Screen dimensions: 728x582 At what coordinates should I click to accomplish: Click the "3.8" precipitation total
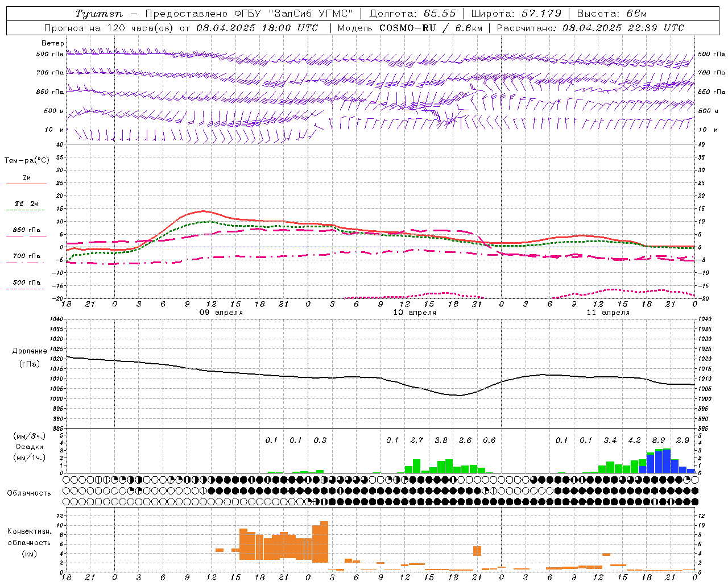pyautogui.click(x=441, y=440)
